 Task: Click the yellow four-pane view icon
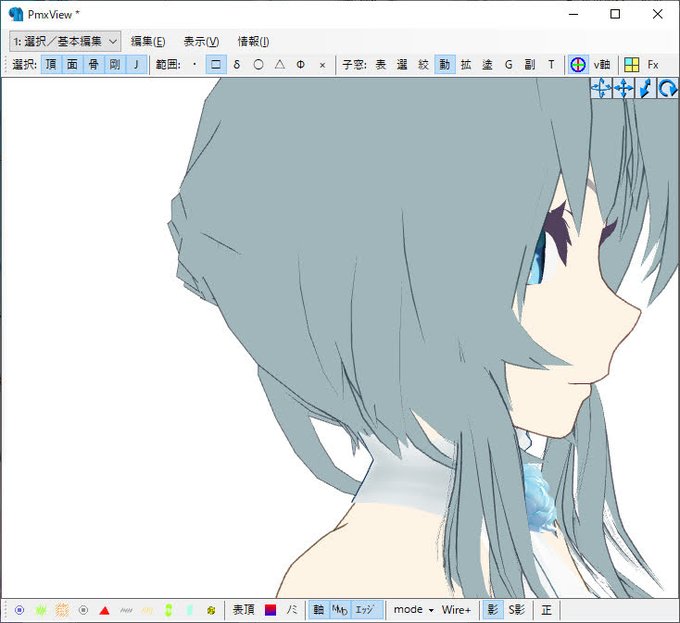point(631,65)
